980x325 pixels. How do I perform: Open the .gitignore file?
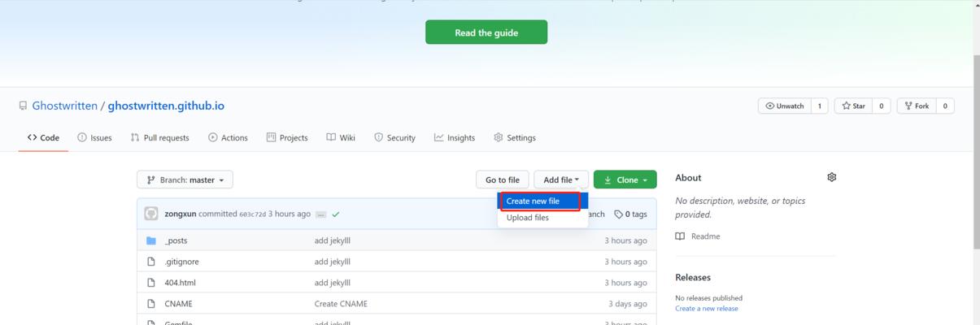tap(181, 262)
